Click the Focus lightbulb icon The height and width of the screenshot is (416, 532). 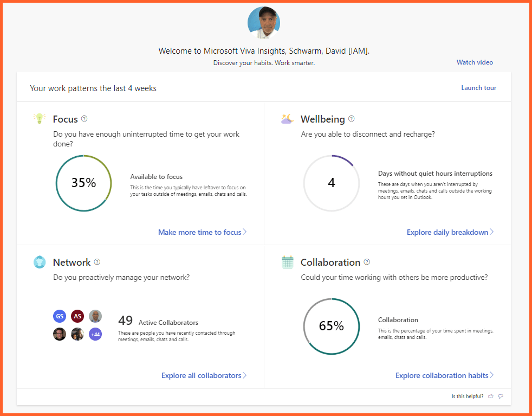(x=39, y=119)
